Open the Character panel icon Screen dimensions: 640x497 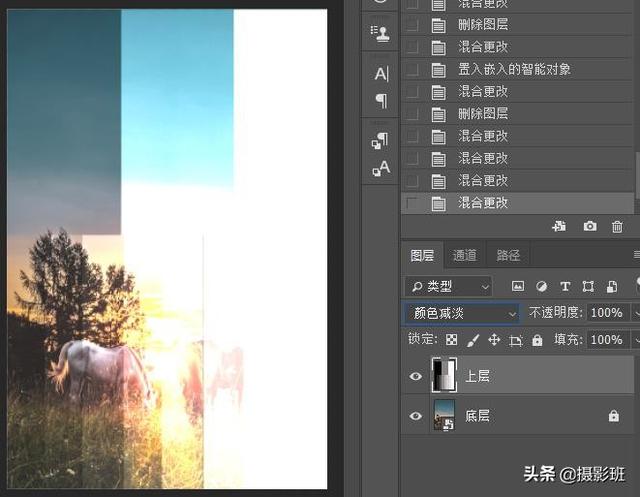[382, 74]
